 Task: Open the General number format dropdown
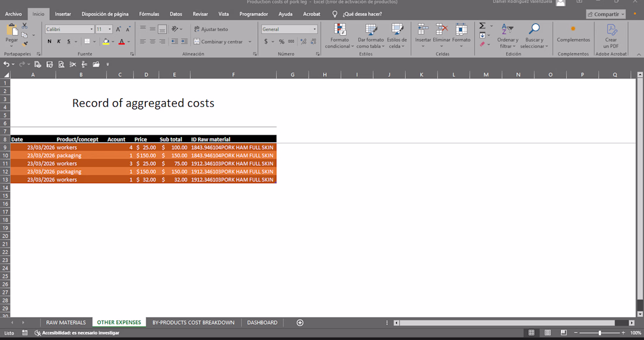pyautogui.click(x=314, y=29)
